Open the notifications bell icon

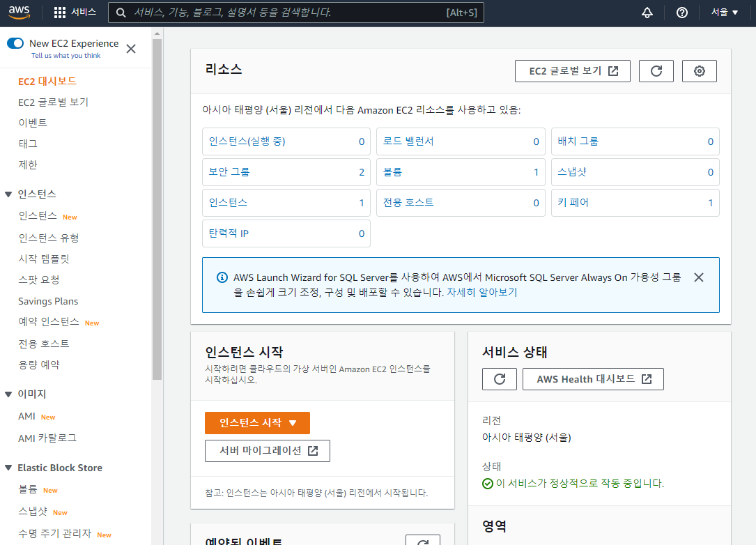[x=647, y=13]
